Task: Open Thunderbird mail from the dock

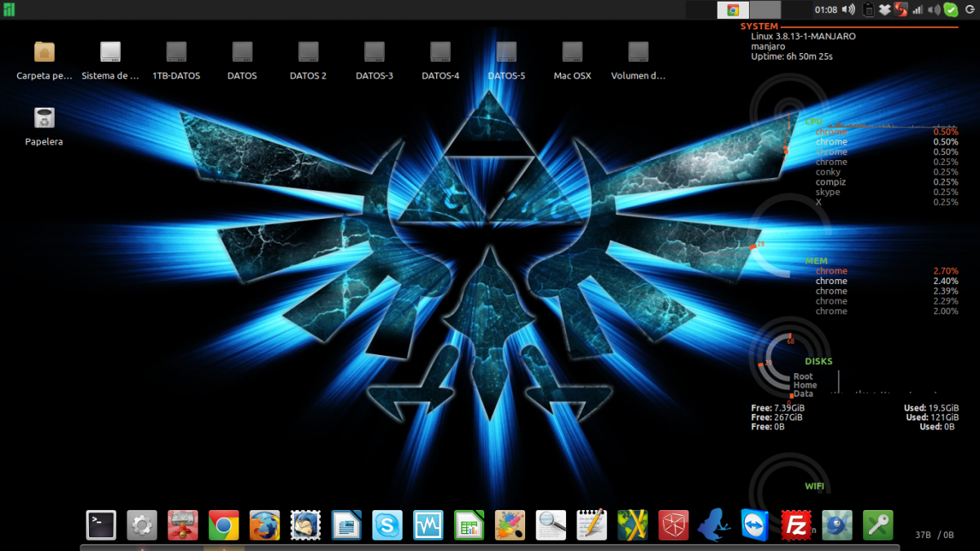Action: tap(305, 525)
